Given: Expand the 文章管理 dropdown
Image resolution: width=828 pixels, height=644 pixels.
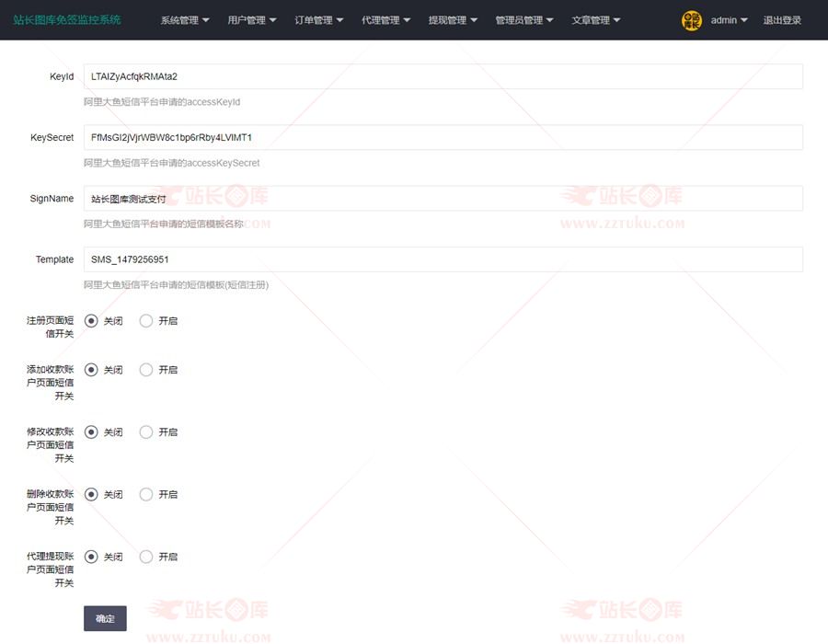Looking at the screenshot, I should (x=595, y=20).
